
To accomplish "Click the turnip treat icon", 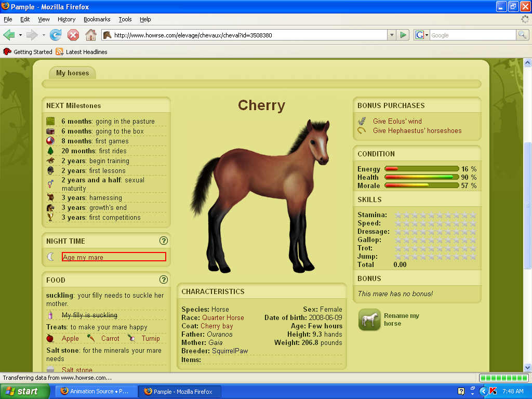I will [131, 338].
